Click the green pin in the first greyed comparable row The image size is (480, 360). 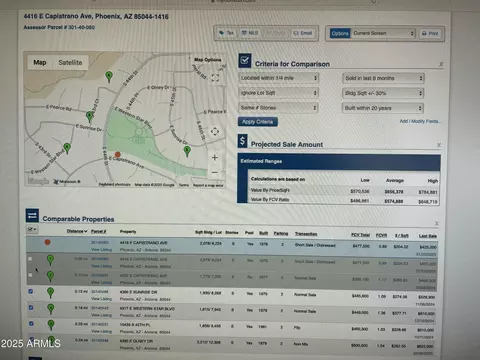pos(50,260)
